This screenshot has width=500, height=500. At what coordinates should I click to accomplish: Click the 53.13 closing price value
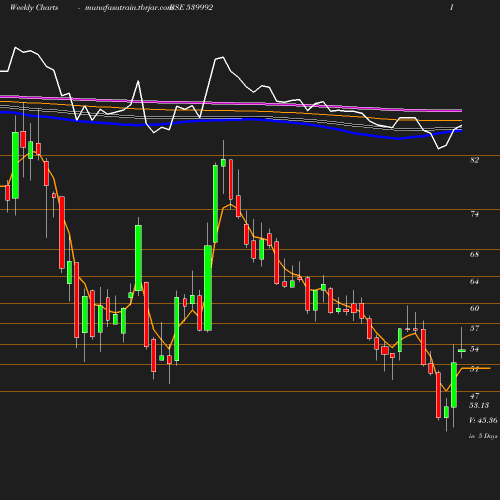click(479, 405)
